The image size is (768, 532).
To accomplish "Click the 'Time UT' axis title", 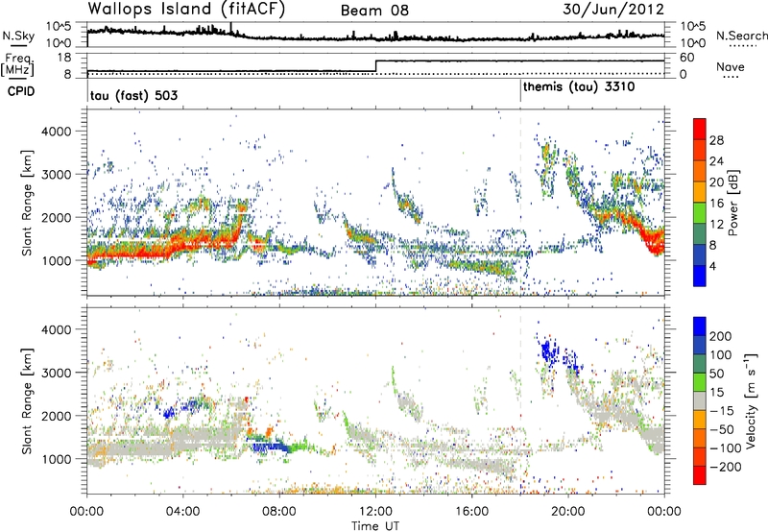I will 375,525.
